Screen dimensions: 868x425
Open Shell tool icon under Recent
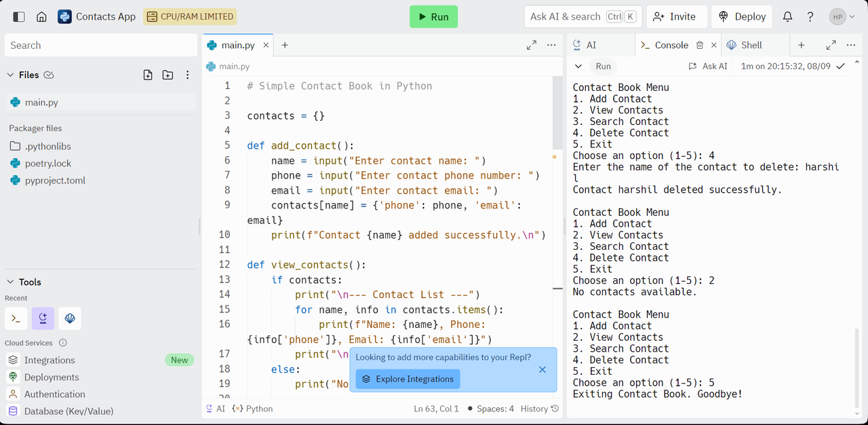coord(16,318)
